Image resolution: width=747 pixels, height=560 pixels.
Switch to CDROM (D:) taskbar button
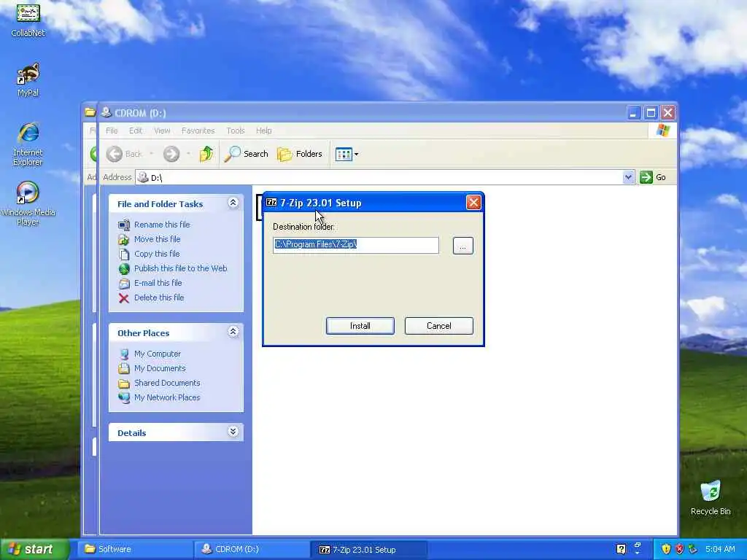pos(252,550)
